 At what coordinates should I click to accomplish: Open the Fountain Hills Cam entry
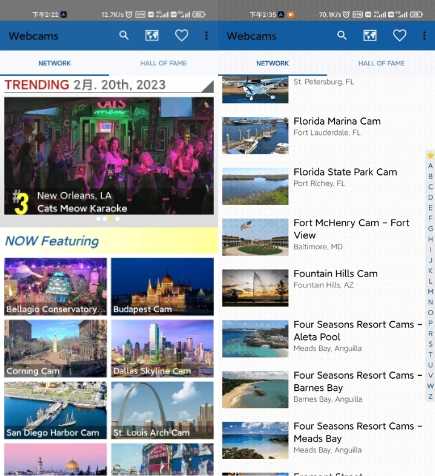tap(320, 288)
